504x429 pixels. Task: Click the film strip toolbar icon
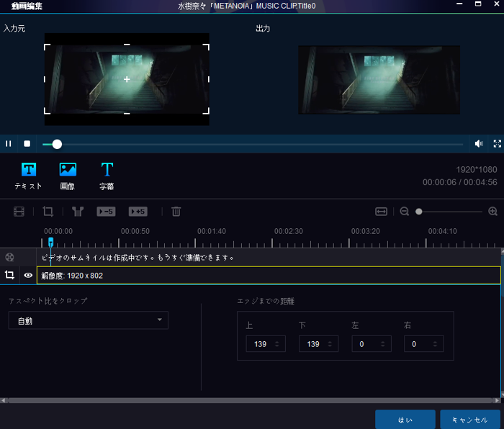pos(19,212)
